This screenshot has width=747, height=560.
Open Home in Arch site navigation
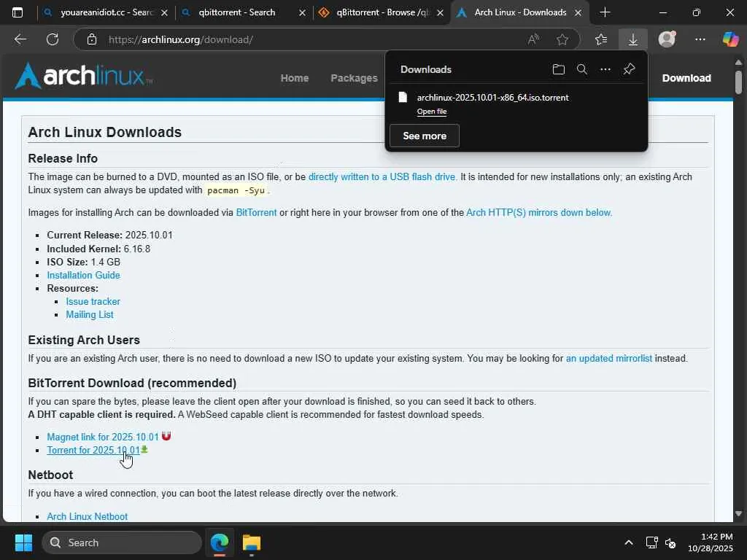[295, 78]
